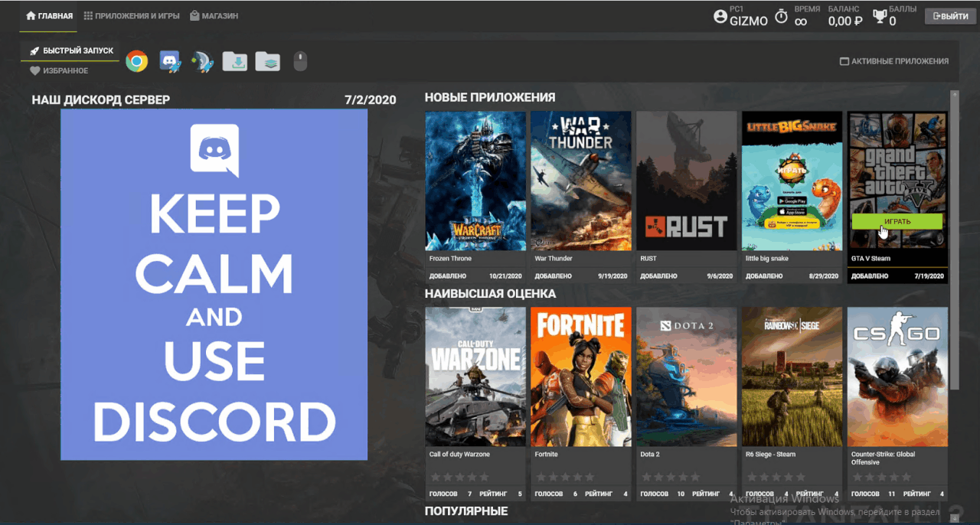Click the Наш дискорд сервер heading

(x=101, y=100)
